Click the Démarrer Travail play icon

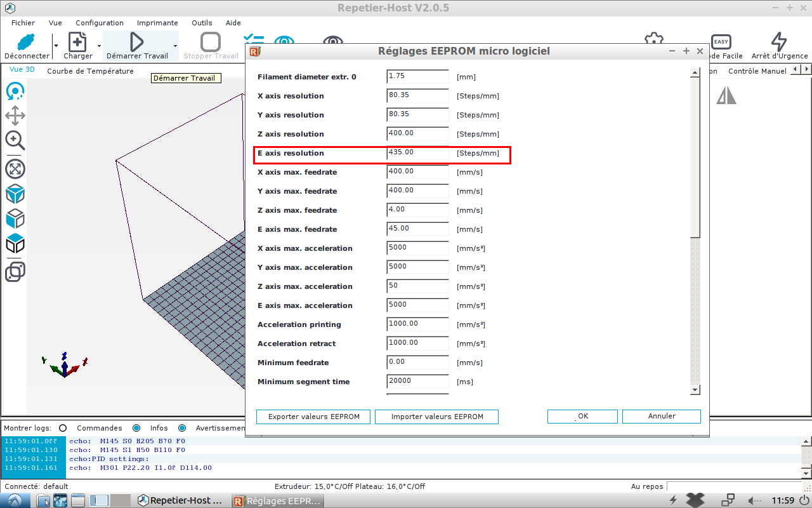point(136,42)
